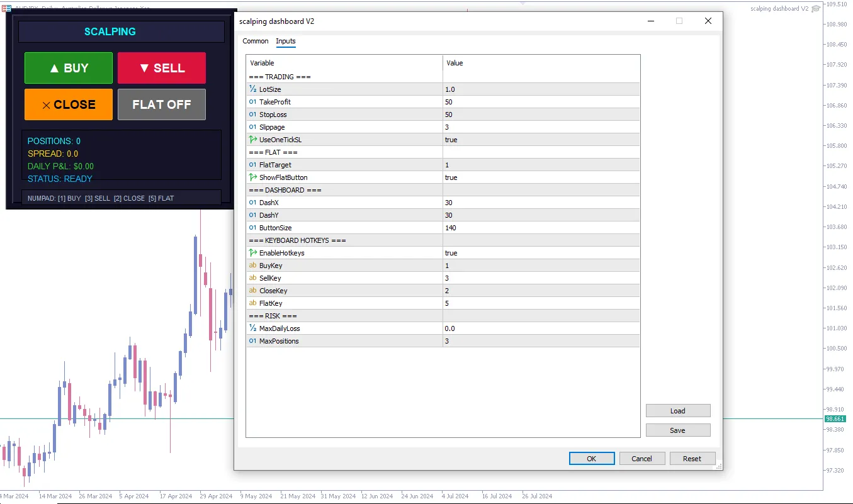
Task: Click the LotSize variable type icon
Action: pyautogui.click(x=252, y=89)
